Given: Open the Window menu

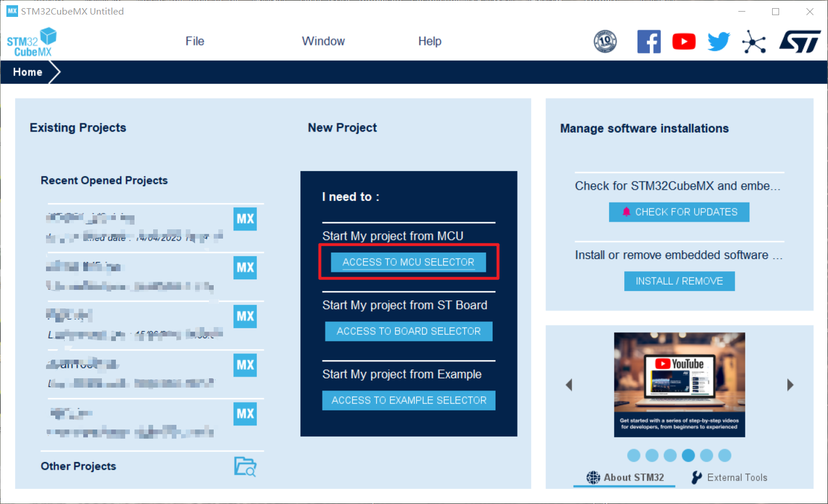Looking at the screenshot, I should (323, 41).
